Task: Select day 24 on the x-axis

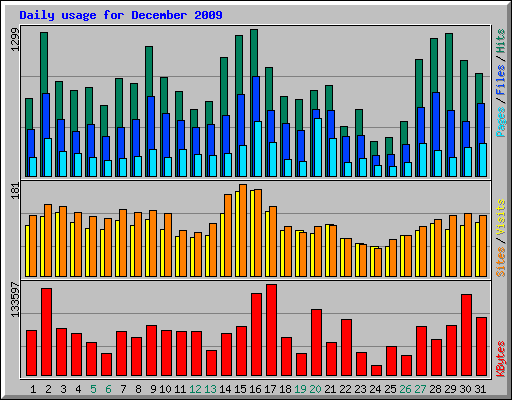Action: pos(375,389)
